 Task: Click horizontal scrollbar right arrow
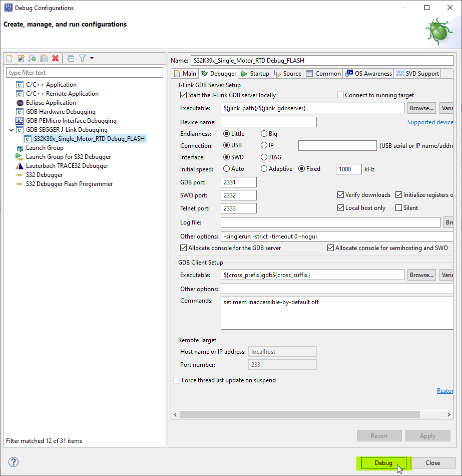pos(448,415)
